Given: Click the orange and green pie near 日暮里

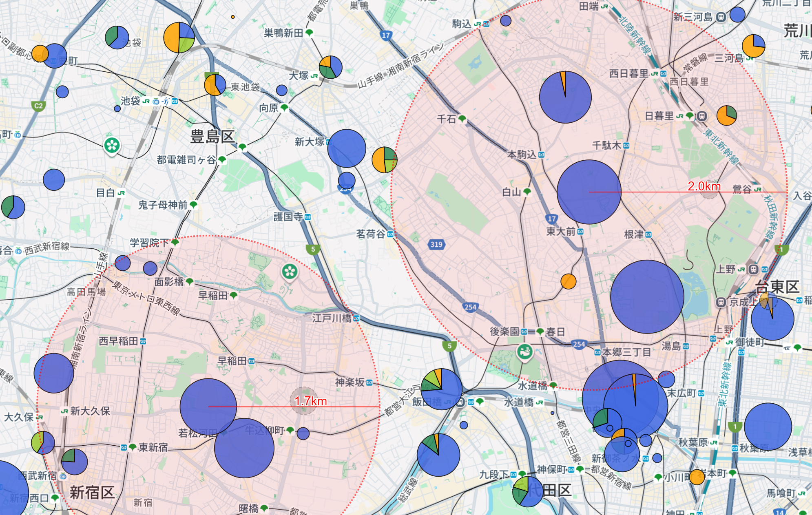Looking at the screenshot, I should point(726,115).
